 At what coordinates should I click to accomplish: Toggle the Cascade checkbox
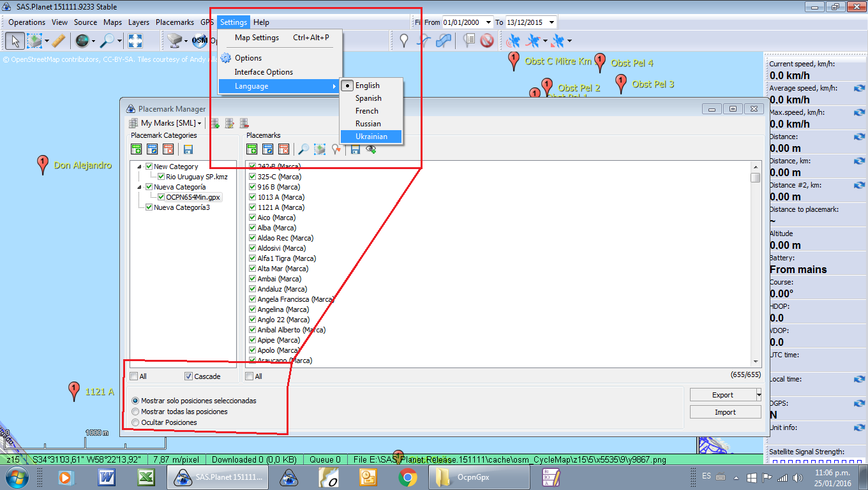point(188,376)
